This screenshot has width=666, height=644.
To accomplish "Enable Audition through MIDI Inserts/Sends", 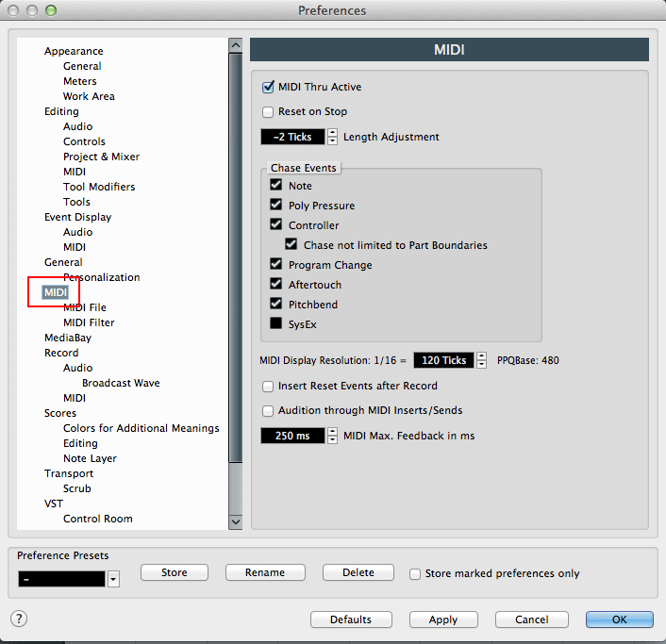I will click(x=268, y=411).
